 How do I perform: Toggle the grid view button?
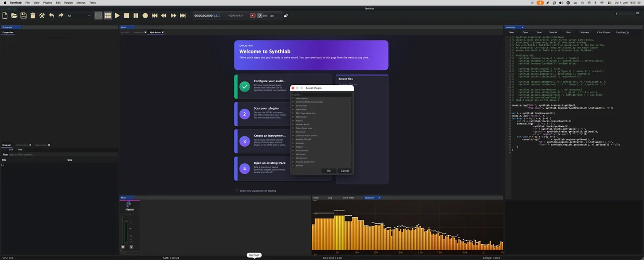[108, 16]
